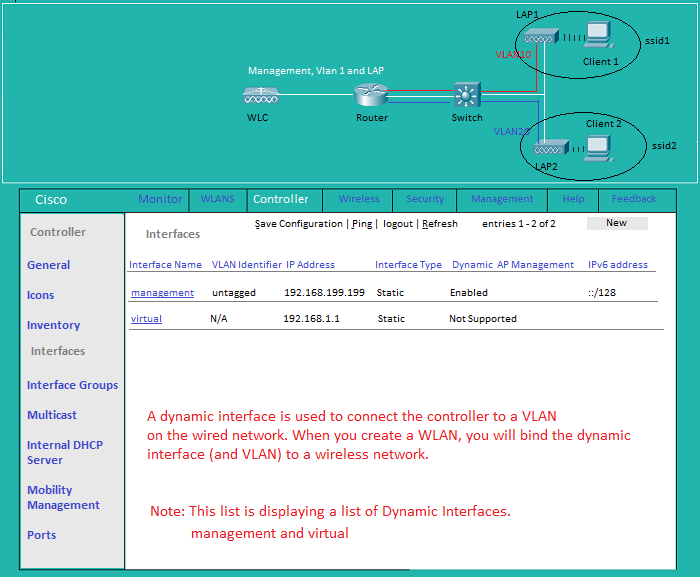Open Ports in the sidebar
Viewport: 700px width, 577px height.
tap(42, 535)
